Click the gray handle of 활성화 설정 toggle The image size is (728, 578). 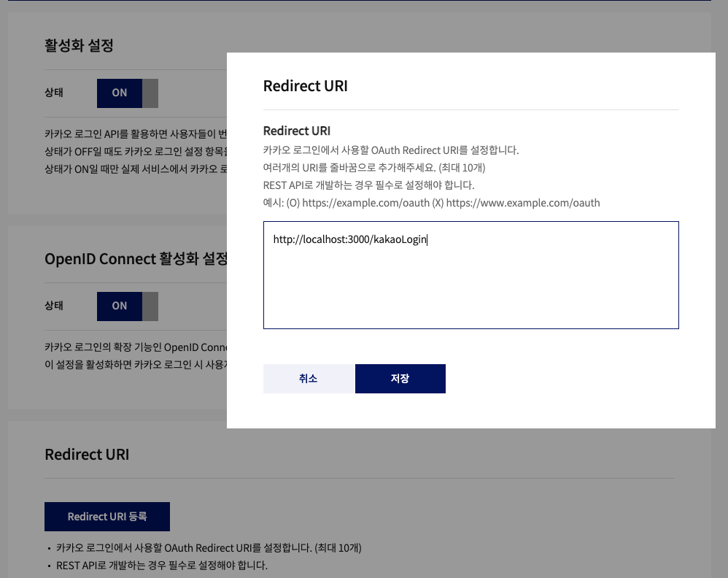coord(150,93)
